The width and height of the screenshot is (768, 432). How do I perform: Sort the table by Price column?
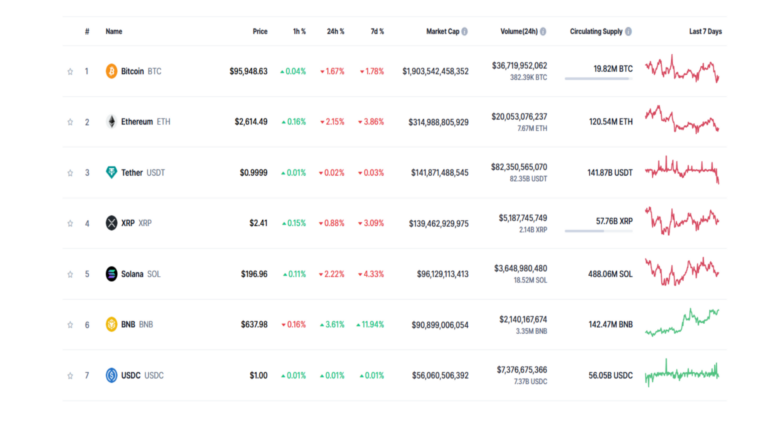259,31
